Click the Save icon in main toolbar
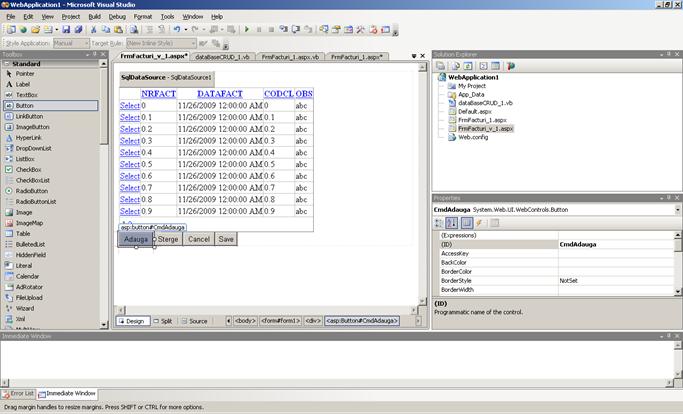This screenshot has height=414, width=683. coord(66,30)
